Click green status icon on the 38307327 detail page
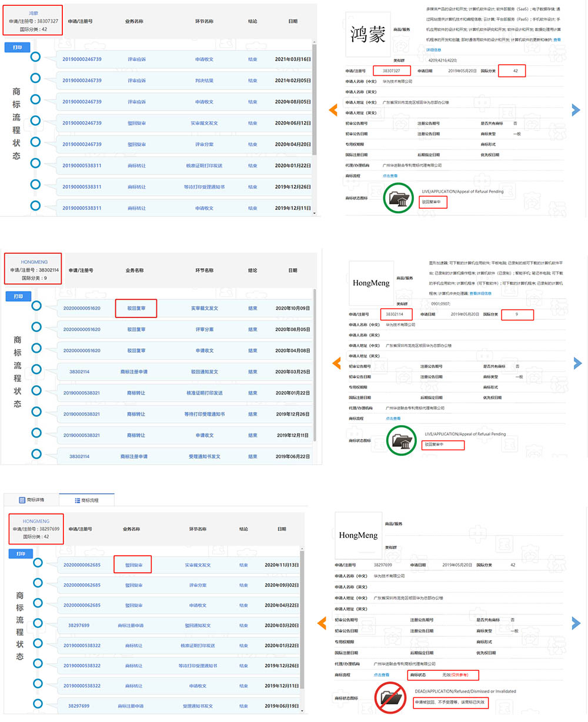The width and height of the screenshot is (588, 722). click(399, 198)
